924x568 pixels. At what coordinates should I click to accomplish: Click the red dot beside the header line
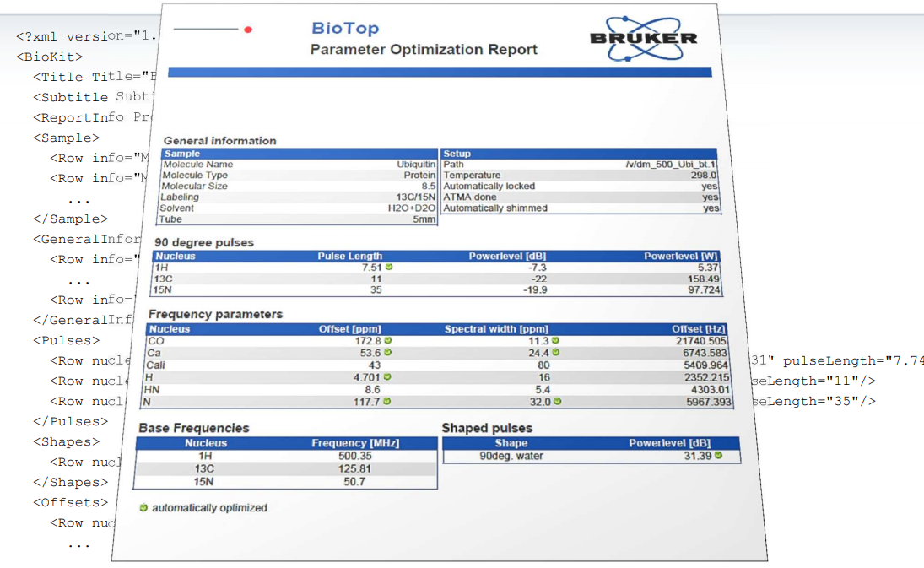pyautogui.click(x=248, y=30)
